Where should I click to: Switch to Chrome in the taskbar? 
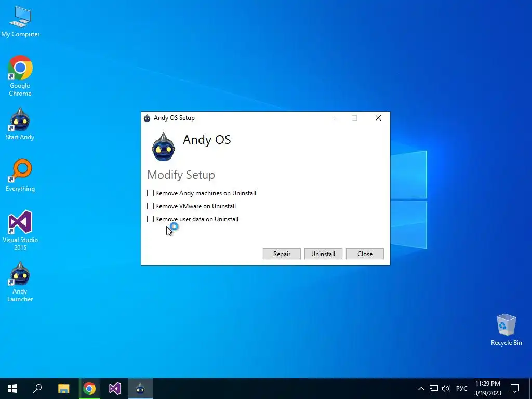point(89,389)
